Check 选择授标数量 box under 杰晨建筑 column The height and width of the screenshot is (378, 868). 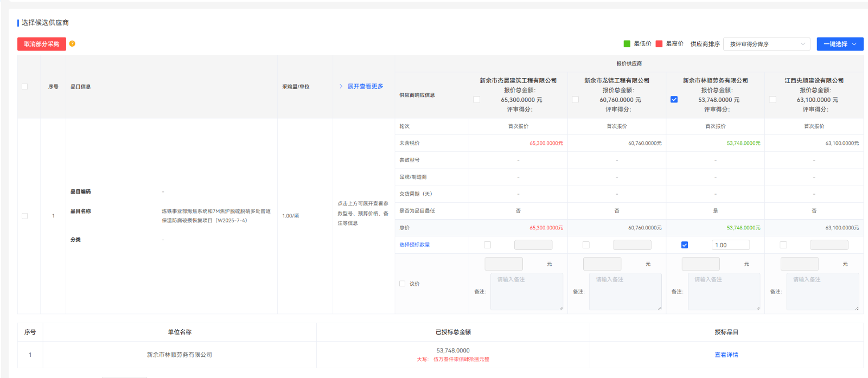487,245
